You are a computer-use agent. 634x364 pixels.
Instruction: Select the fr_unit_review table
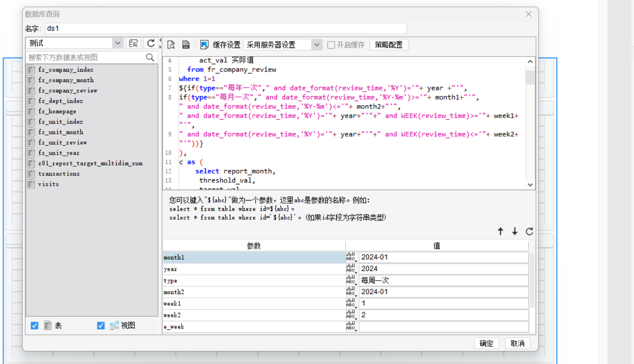click(62, 142)
